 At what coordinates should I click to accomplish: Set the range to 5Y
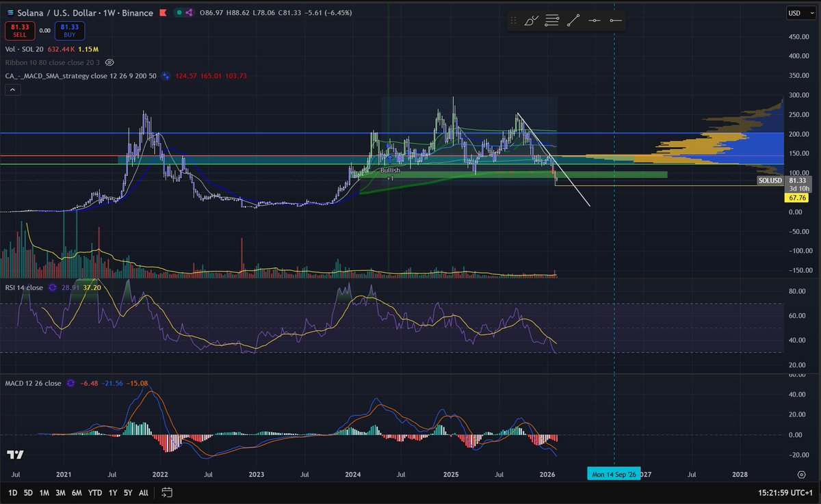(x=129, y=492)
